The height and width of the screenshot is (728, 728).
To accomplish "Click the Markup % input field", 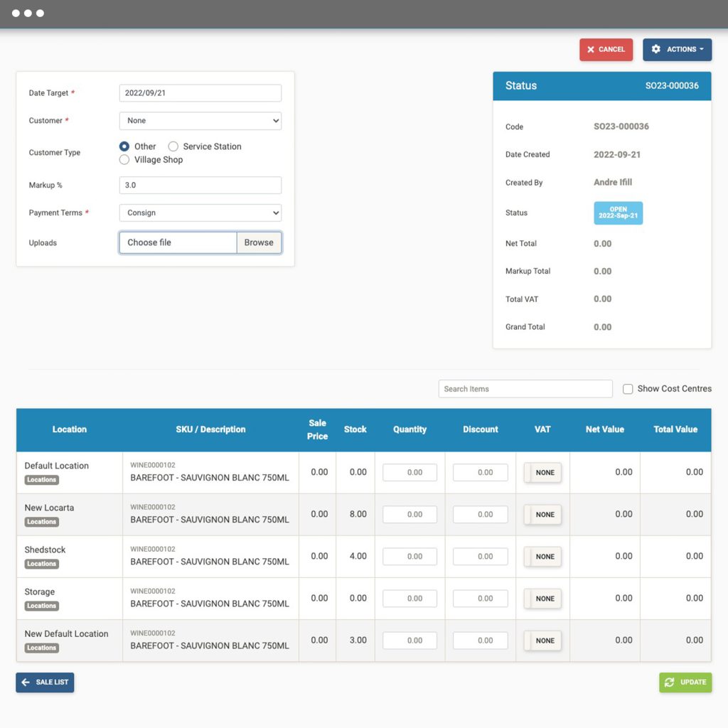I will (200, 185).
